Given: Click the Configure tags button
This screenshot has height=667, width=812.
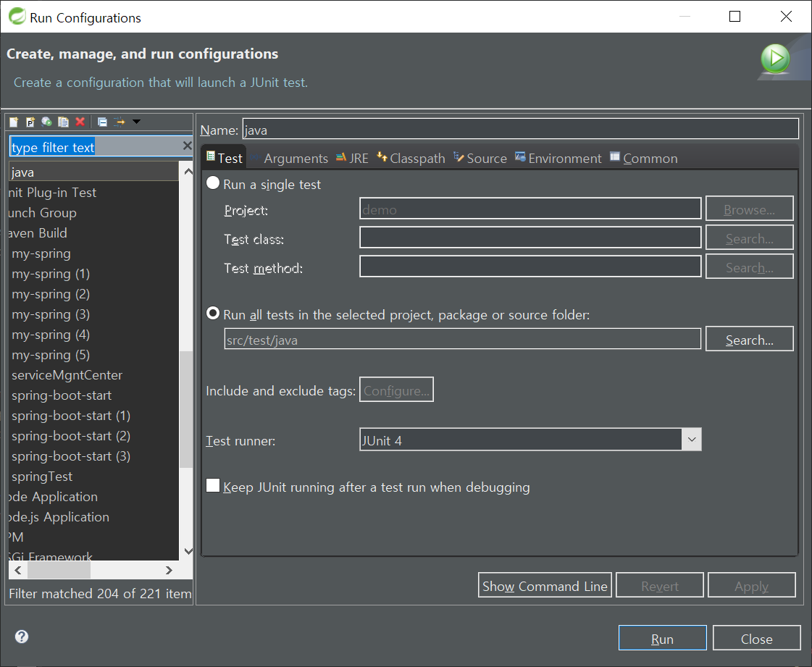Looking at the screenshot, I should (396, 390).
